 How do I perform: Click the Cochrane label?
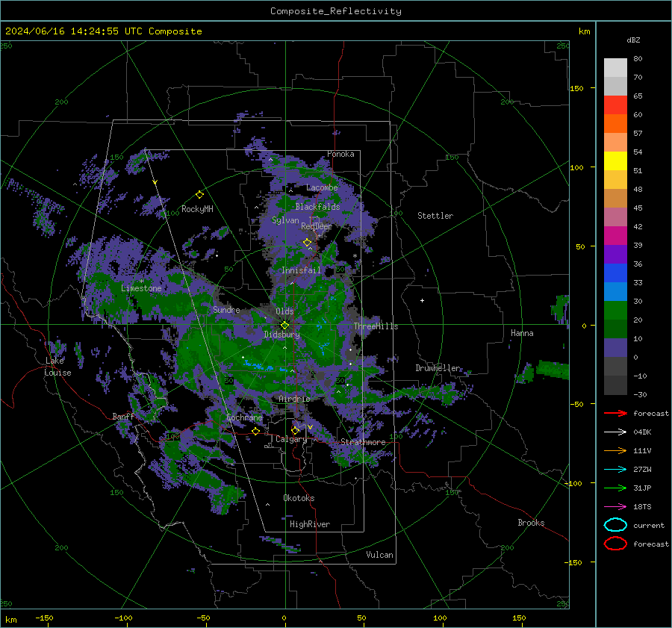click(244, 417)
